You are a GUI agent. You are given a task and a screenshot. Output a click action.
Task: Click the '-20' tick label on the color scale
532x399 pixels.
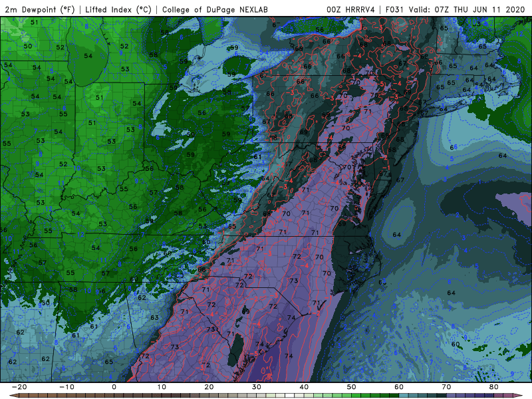pyautogui.click(x=19, y=387)
